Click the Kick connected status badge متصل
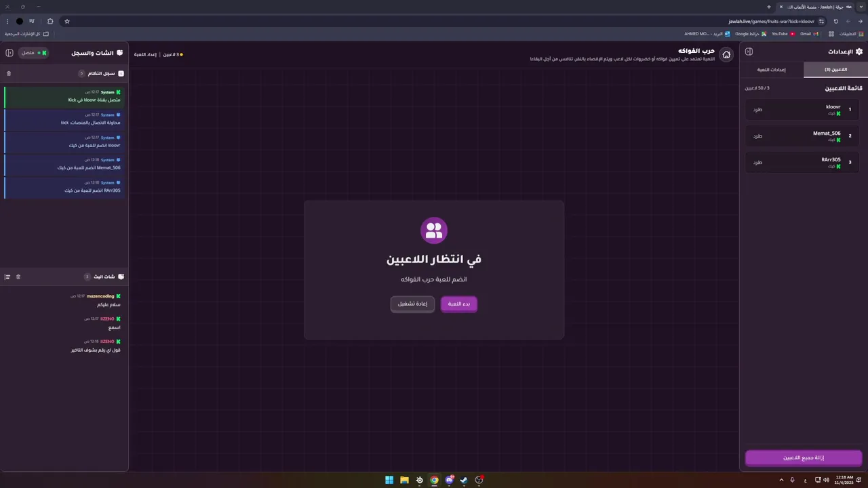 [33, 53]
